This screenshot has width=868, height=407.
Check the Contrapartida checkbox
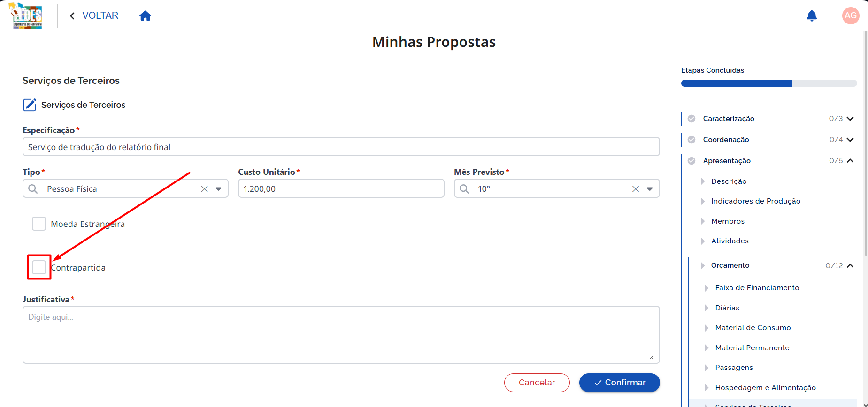pos(39,267)
